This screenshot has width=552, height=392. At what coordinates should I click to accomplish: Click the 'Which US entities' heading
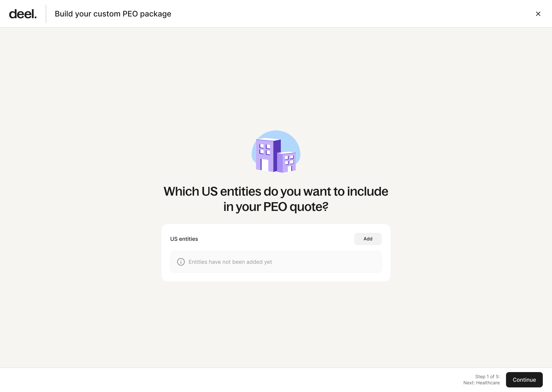tap(276, 199)
